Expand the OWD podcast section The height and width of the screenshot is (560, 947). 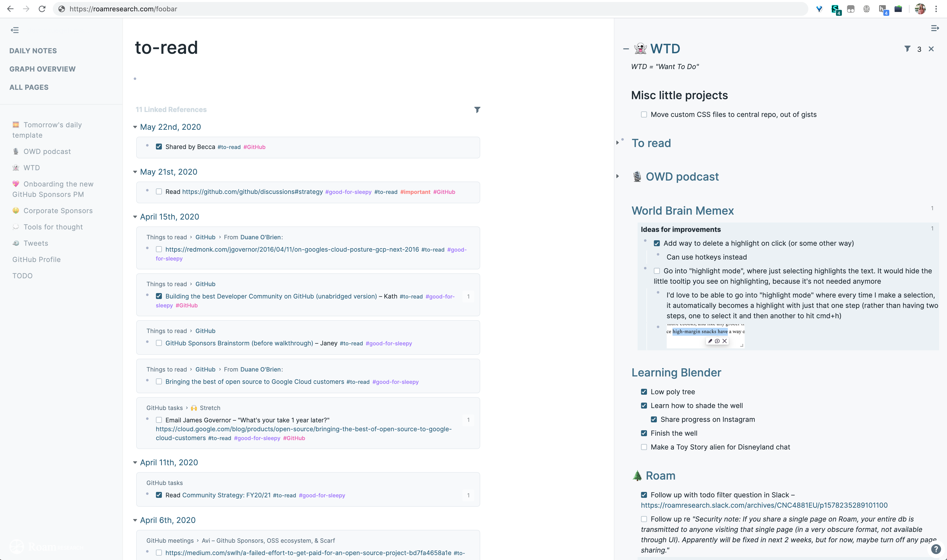(x=618, y=176)
